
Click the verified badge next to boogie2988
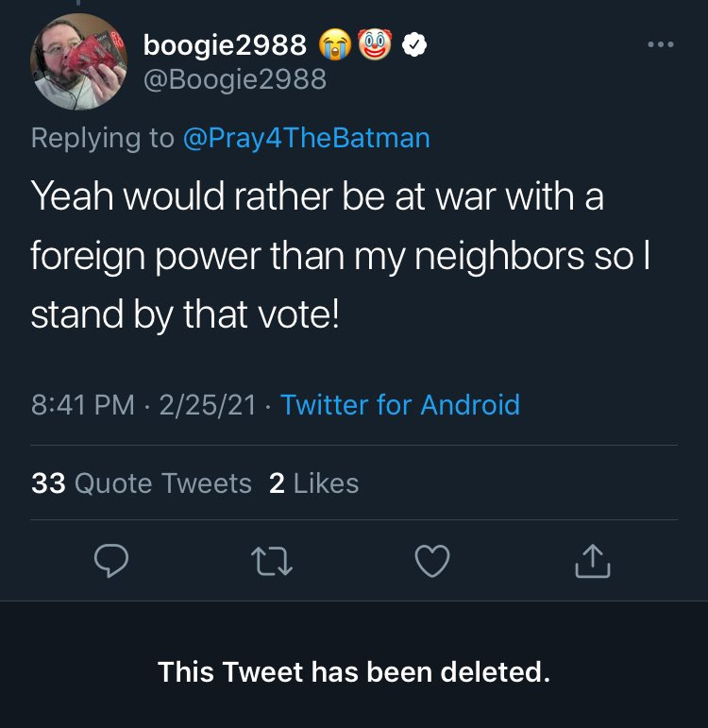(x=414, y=45)
